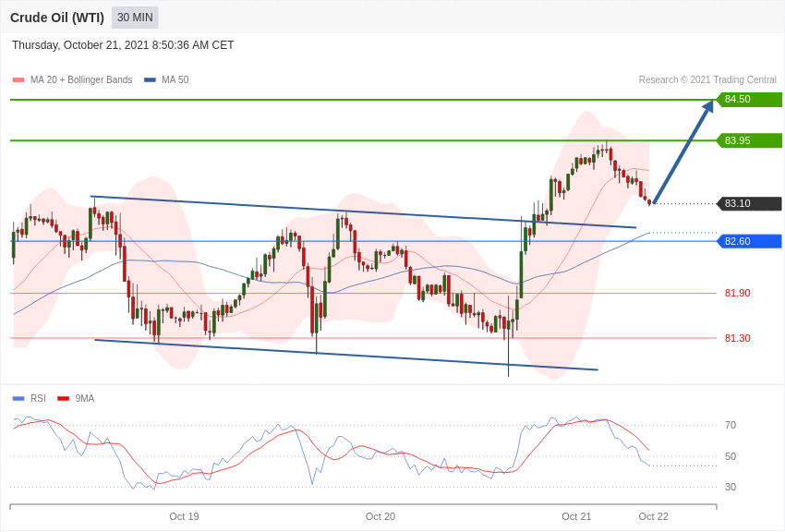The height and width of the screenshot is (532, 785).
Task: Click the MA 50 blue legend swatch
Action: point(151,80)
